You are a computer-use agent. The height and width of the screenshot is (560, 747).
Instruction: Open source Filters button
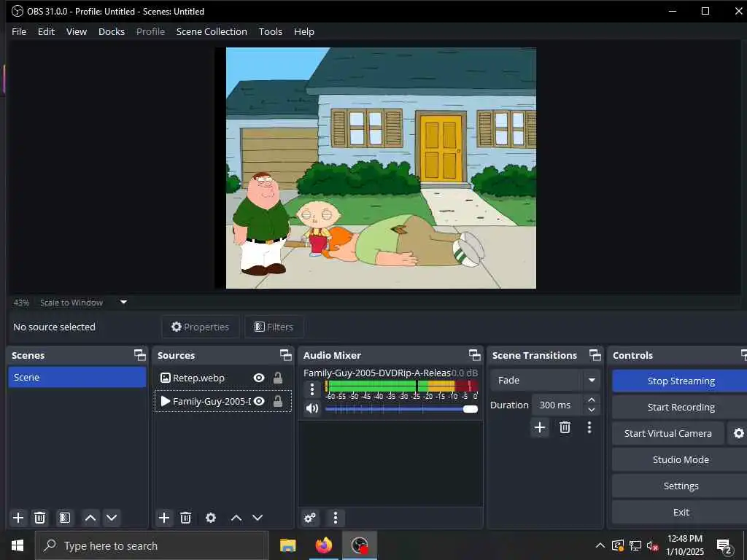274,327
